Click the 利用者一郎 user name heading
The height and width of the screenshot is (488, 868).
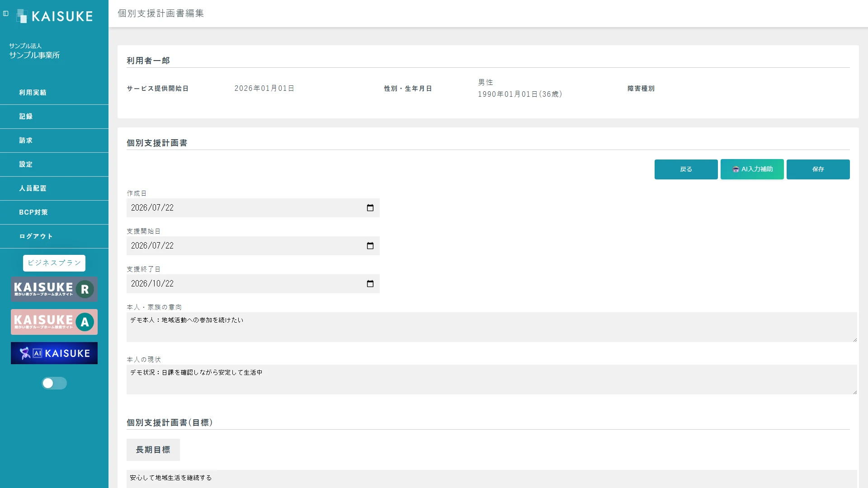coord(148,61)
